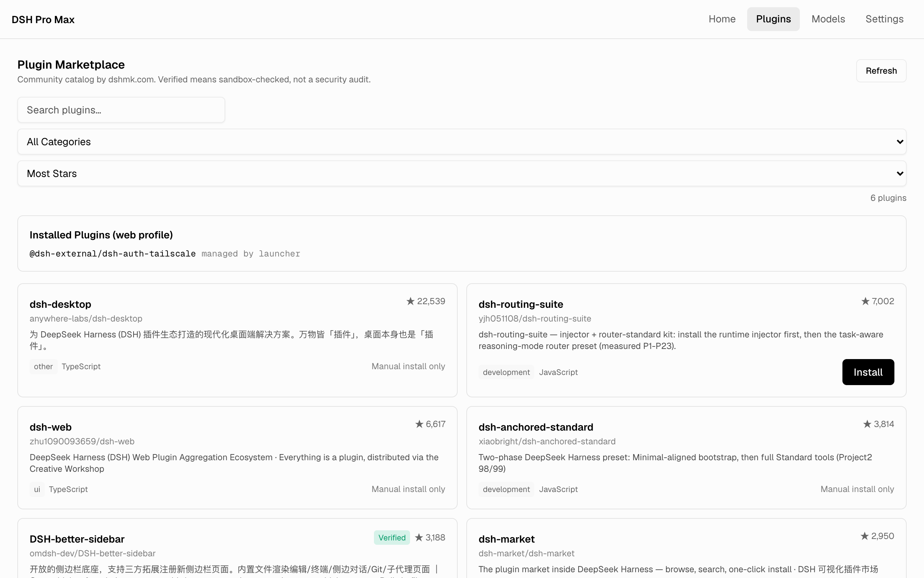Screen dimensions: 924x578
Task: Open the dsh-desktop plugin title
Action: click(x=60, y=304)
